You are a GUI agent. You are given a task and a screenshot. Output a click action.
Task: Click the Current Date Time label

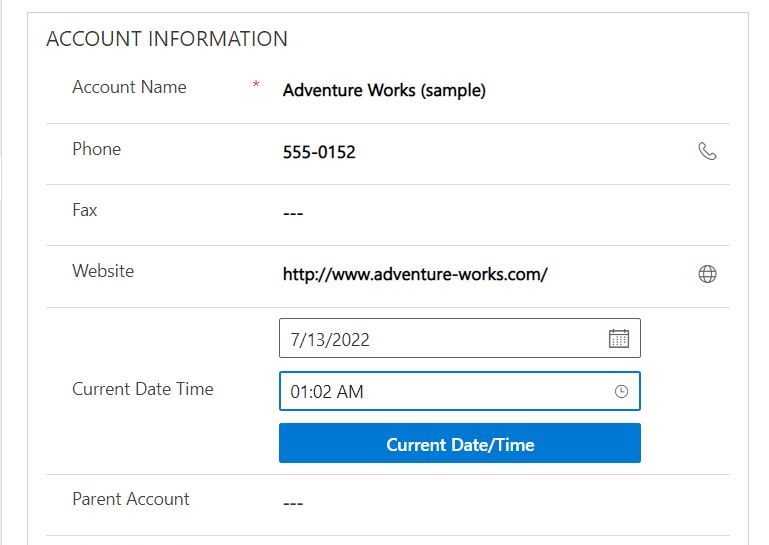[143, 389]
